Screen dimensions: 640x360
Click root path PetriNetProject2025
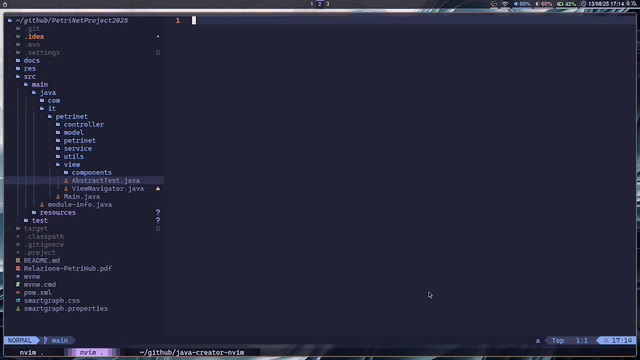click(x=71, y=20)
